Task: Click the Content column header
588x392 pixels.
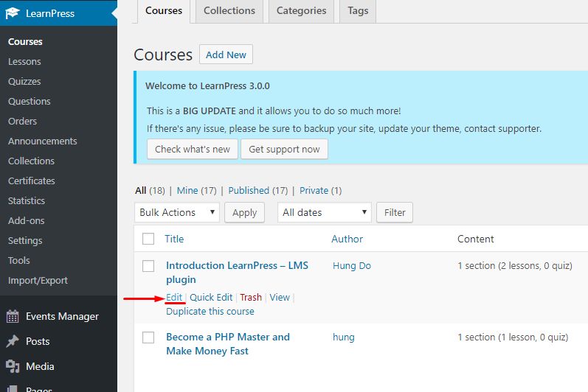Action: click(x=476, y=239)
